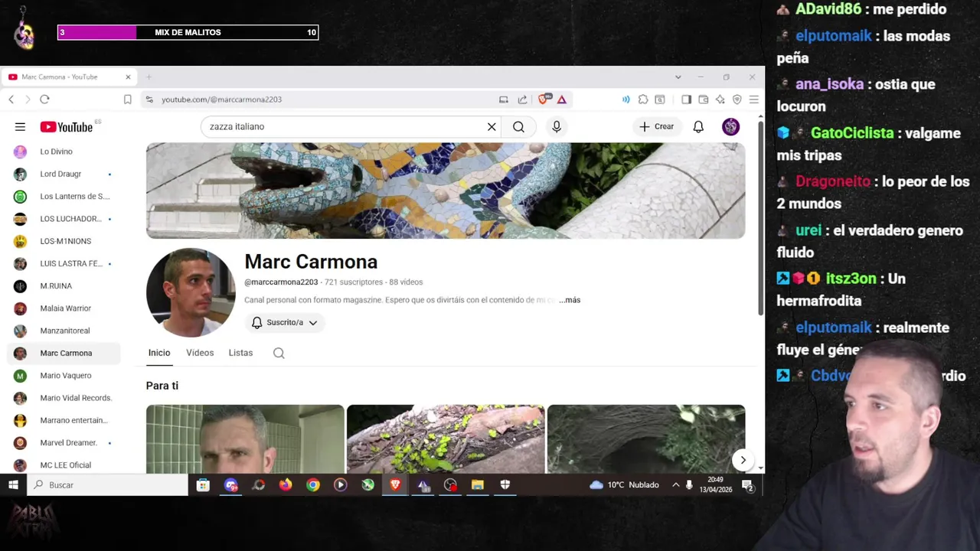Click the page vertical scrollbar
The height and width of the screenshot is (551, 980).
tap(760, 218)
